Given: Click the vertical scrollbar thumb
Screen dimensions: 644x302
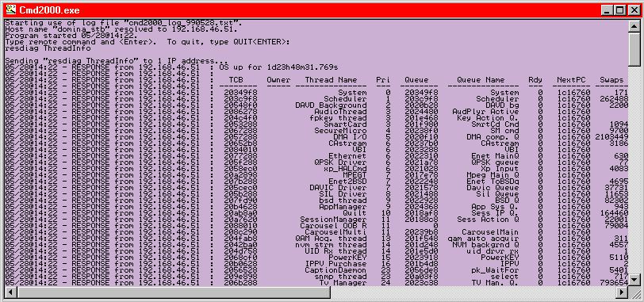Looking at the screenshot, I should (634, 48).
